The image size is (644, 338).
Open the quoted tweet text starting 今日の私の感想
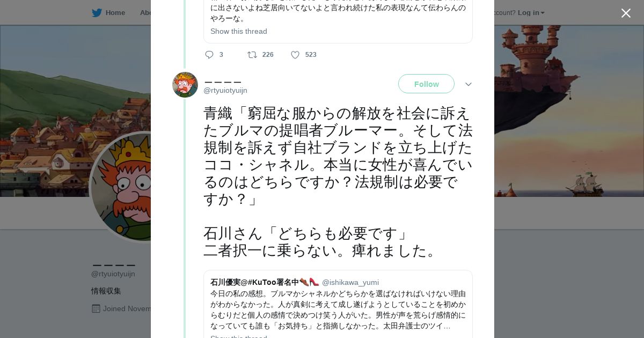tap(338, 310)
